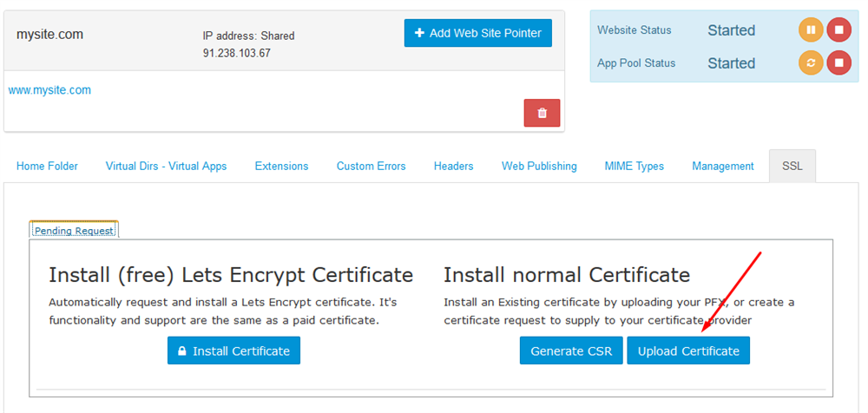Click the Website Status Started value
868x413 pixels.
point(731,30)
